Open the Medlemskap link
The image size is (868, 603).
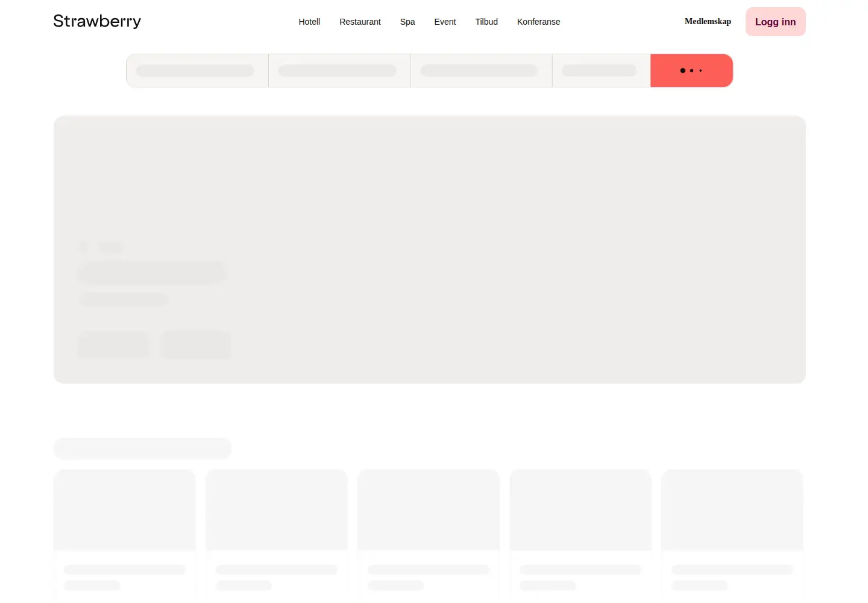click(708, 22)
